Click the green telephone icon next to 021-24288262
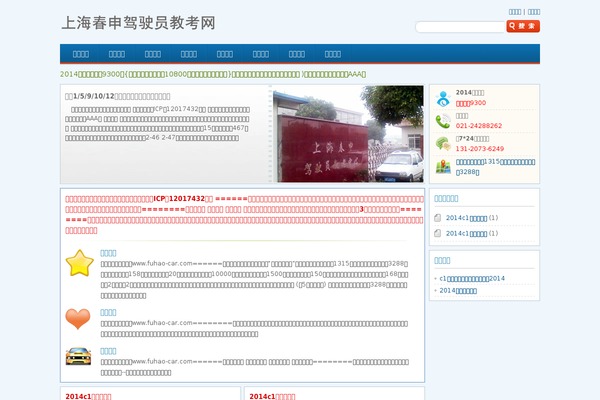 (443, 121)
